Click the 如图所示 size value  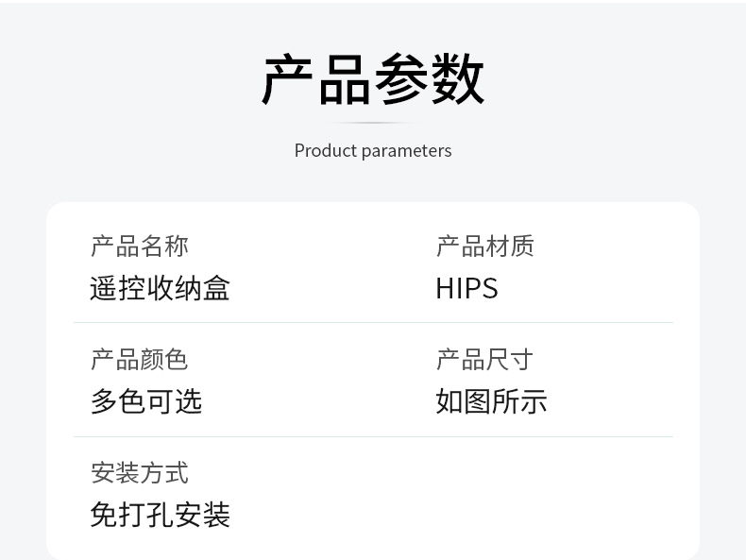491,401
